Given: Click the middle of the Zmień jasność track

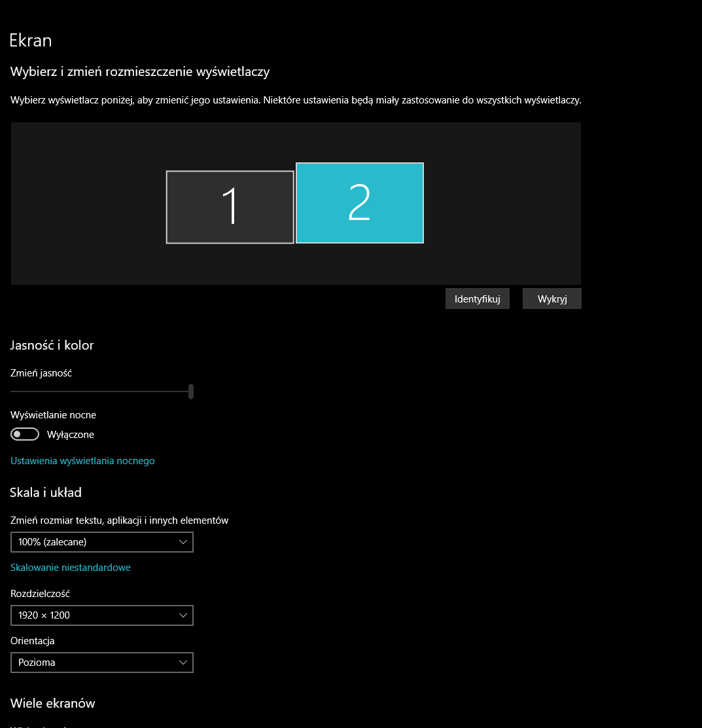Looking at the screenshot, I should (x=100, y=391).
